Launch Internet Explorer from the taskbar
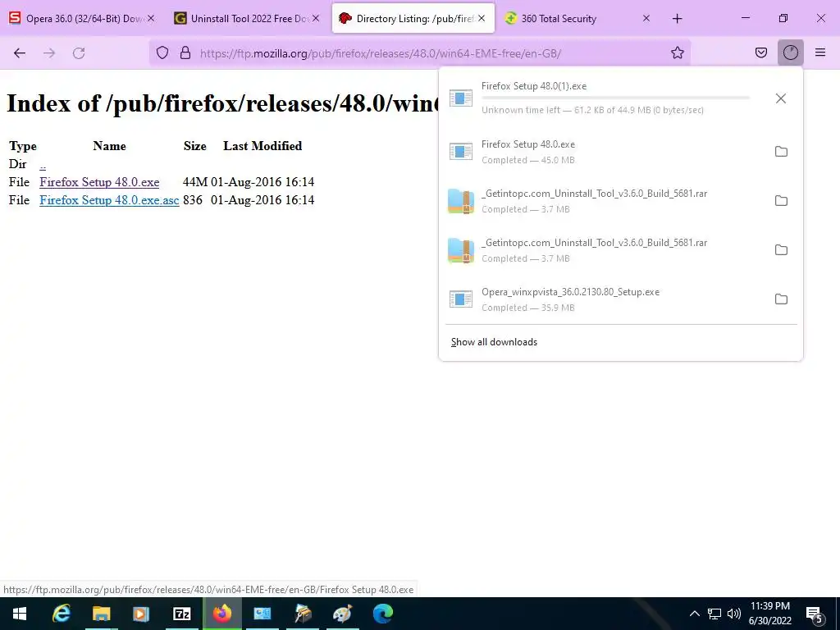Viewport: 840px width, 630px height. click(x=61, y=614)
